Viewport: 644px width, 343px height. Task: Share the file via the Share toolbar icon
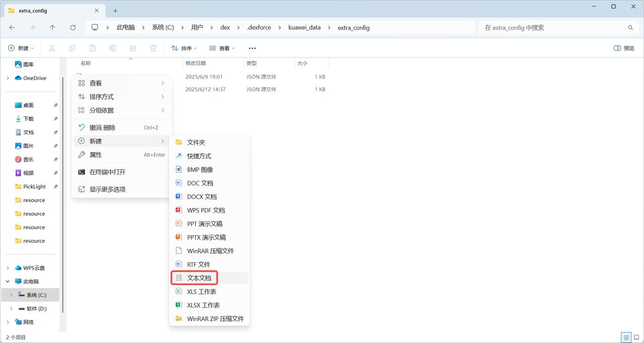click(132, 48)
